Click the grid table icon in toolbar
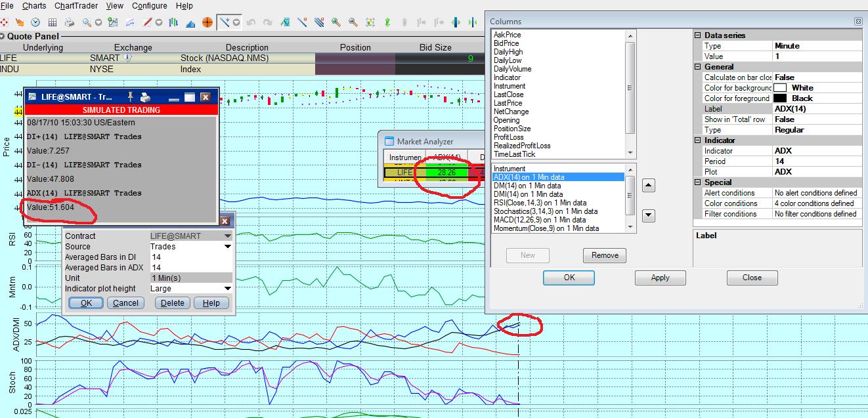 pyautogui.click(x=53, y=22)
